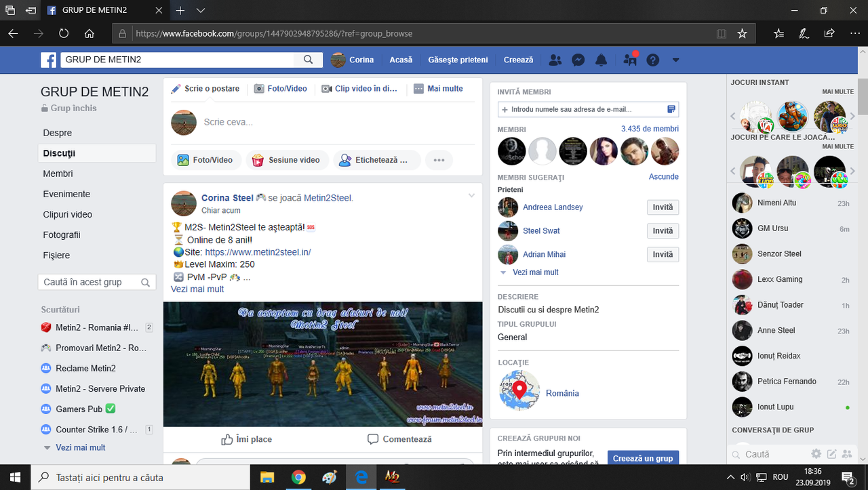868x490 pixels.
Task: Select the Clip video în direct tab
Action: point(359,89)
